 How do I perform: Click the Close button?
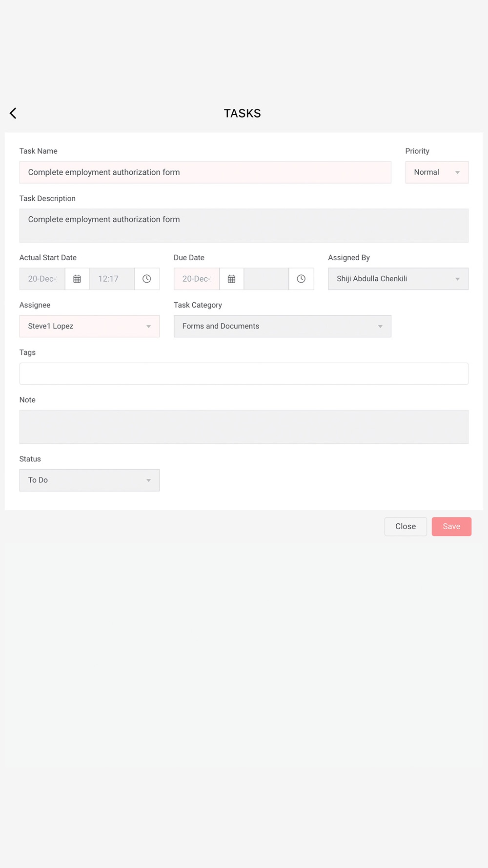pos(406,527)
